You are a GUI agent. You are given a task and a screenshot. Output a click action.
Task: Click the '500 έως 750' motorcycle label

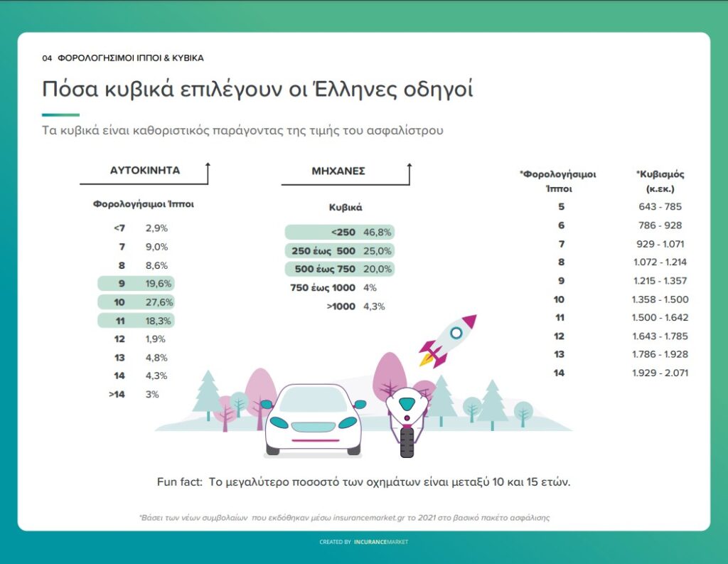325,269
